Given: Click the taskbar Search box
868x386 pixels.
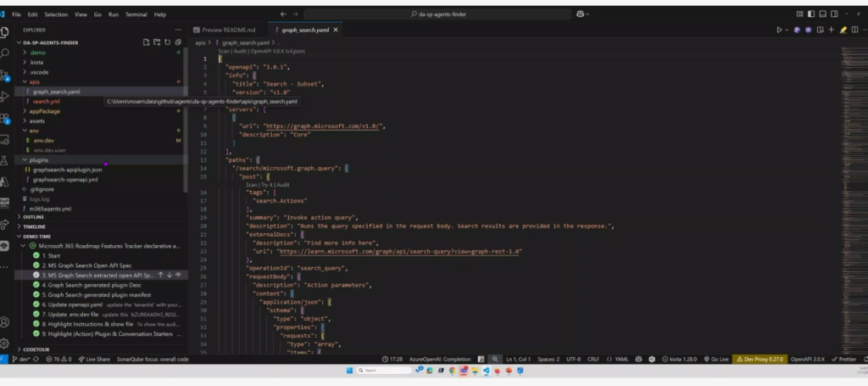Looking at the screenshot, I should [382, 371].
